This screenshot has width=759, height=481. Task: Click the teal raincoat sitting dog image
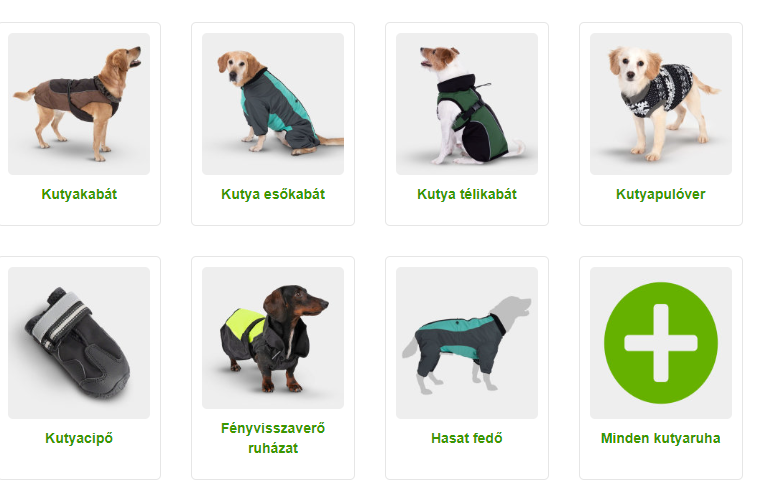273,104
